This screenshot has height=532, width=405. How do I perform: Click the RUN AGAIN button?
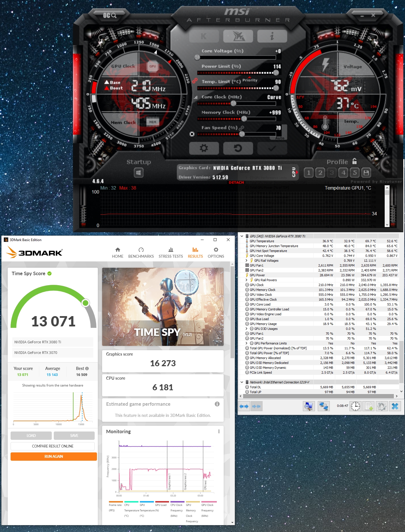tap(54, 456)
